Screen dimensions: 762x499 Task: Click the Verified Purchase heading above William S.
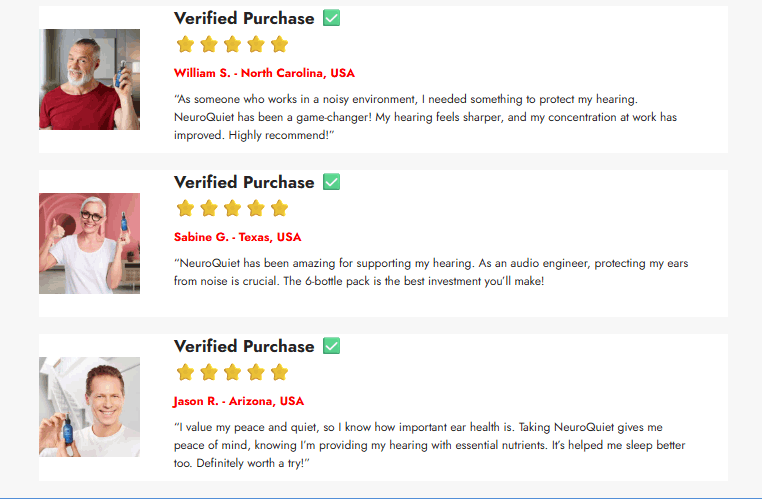point(244,18)
